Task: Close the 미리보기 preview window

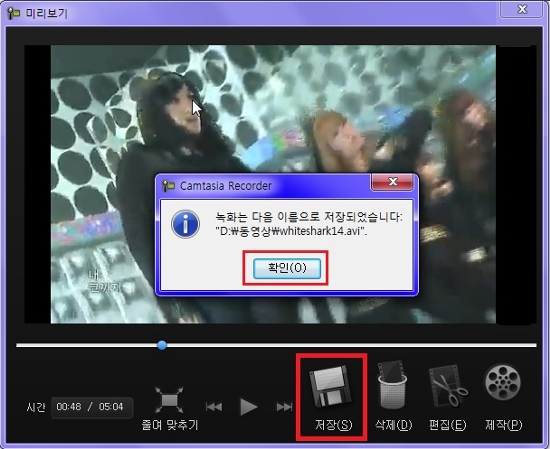Action: [522, 9]
